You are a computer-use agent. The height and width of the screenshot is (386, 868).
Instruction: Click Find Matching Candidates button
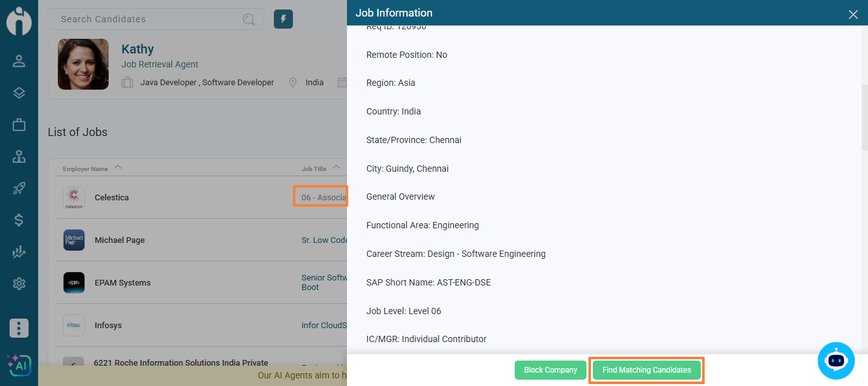click(x=646, y=370)
